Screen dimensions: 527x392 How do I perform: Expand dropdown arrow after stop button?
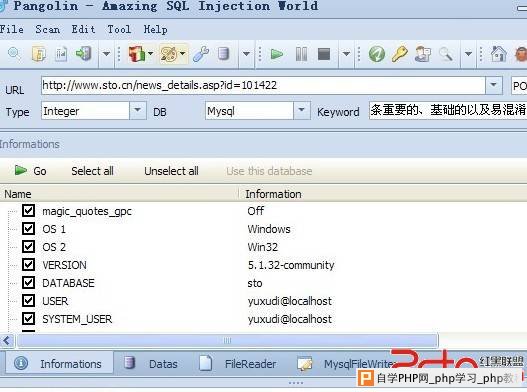click(x=346, y=54)
